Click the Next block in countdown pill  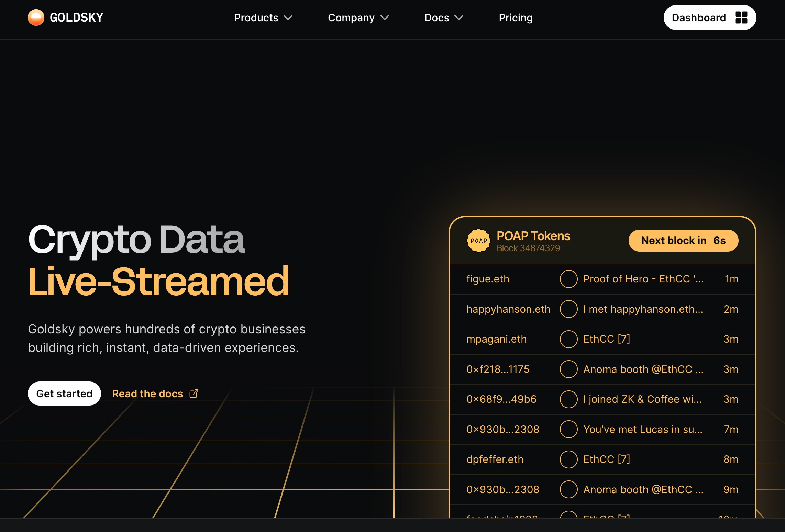tap(683, 241)
